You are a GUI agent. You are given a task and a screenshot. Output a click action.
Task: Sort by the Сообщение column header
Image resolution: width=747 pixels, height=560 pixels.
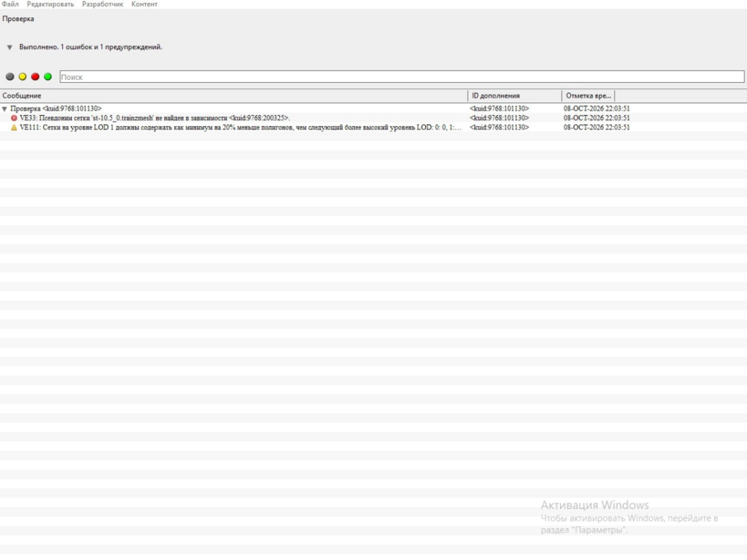pyautogui.click(x=233, y=96)
